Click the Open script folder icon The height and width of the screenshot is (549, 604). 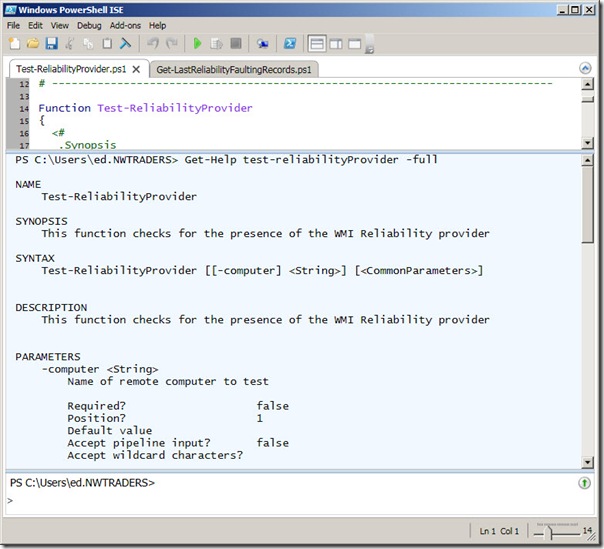pyautogui.click(x=33, y=43)
